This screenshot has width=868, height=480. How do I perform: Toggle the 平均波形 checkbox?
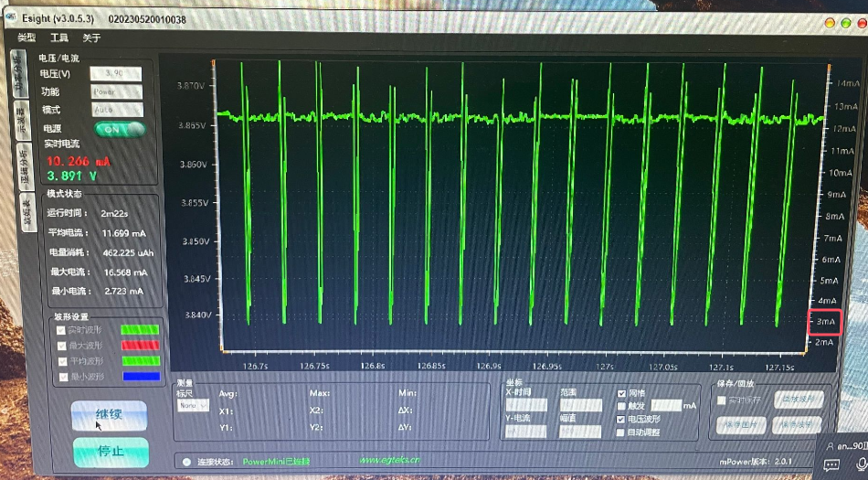62,361
